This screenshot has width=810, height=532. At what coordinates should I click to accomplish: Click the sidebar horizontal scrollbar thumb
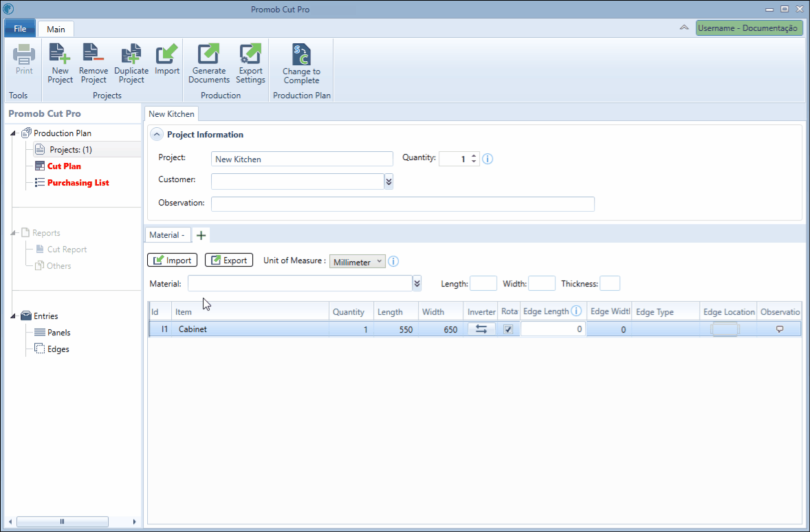(x=62, y=522)
